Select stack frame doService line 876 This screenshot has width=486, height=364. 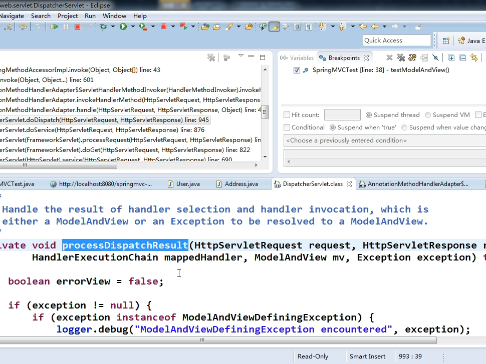[x=102, y=130]
